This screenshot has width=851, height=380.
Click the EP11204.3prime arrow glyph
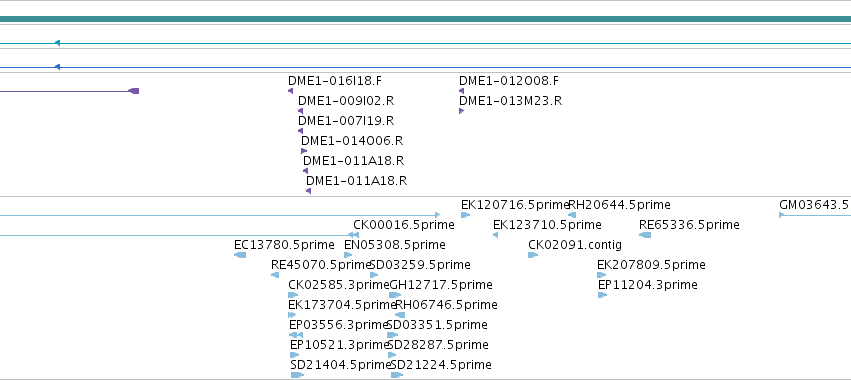602,295
